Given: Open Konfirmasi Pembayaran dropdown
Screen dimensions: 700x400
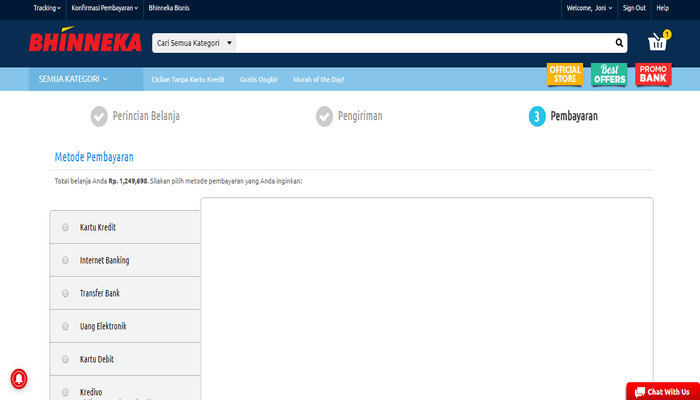Looking at the screenshot, I should pos(105,7).
